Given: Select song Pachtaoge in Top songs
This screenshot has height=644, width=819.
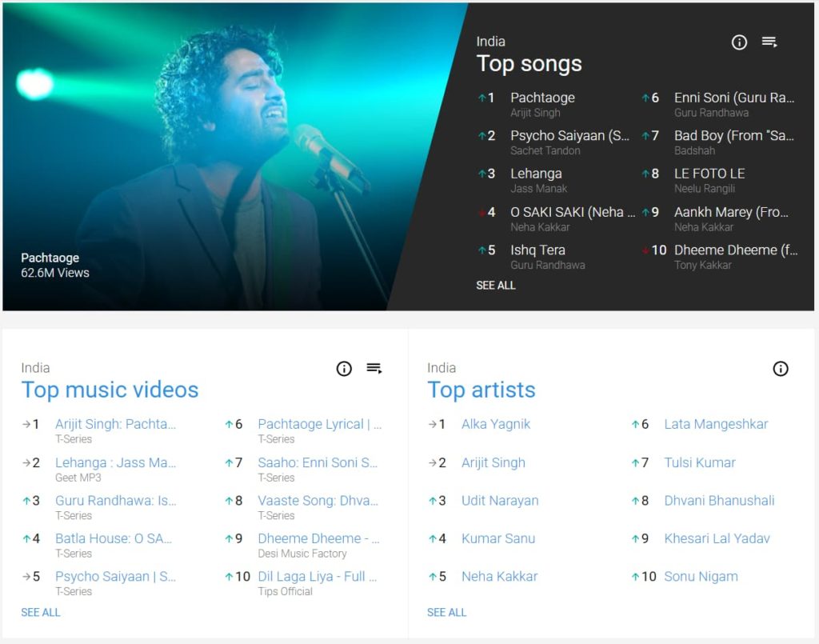Looking at the screenshot, I should click(x=543, y=98).
